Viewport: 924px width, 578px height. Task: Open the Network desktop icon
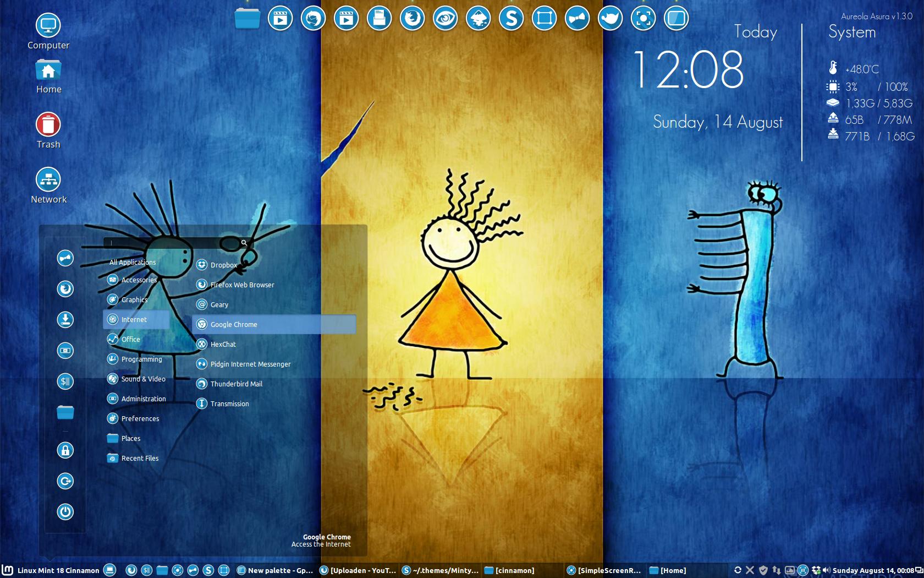pos(48,186)
